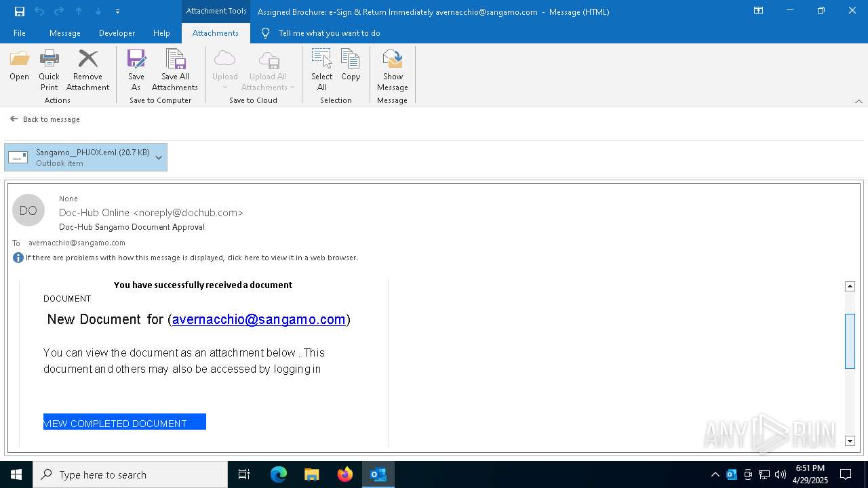Click VIEW COMPLETED DOCUMENT button
868x488 pixels.
coord(125,422)
